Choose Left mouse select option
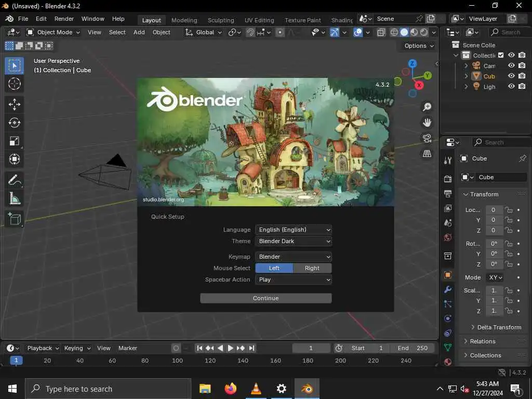 point(274,268)
